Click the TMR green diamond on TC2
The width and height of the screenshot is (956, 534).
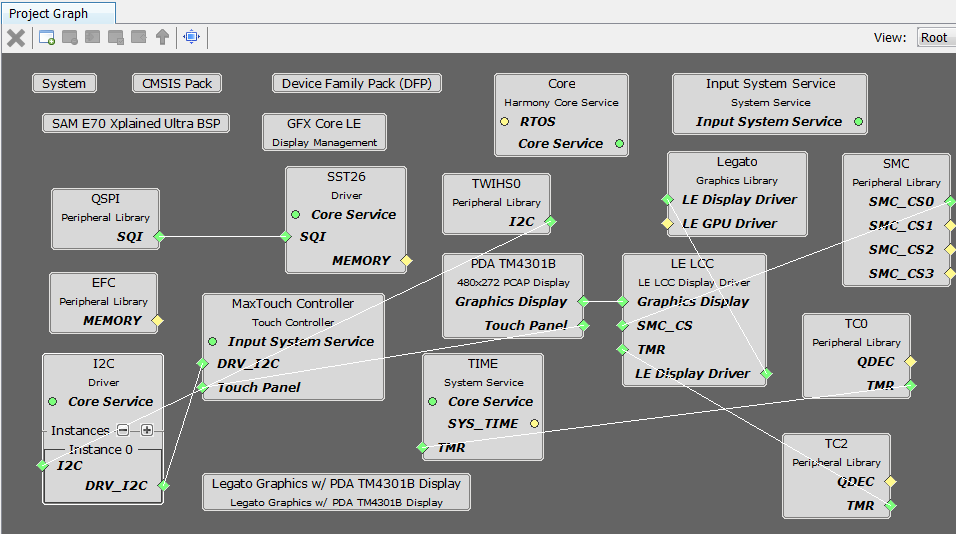pyautogui.click(x=890, y=505)
